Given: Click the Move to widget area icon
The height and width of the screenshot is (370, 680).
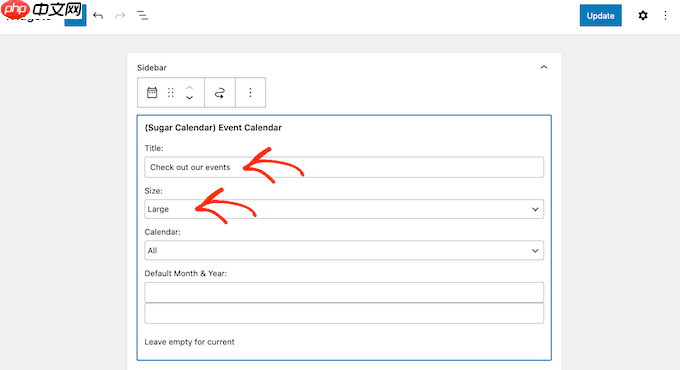Looking at the screenshot, I should [x=220, y=92].
